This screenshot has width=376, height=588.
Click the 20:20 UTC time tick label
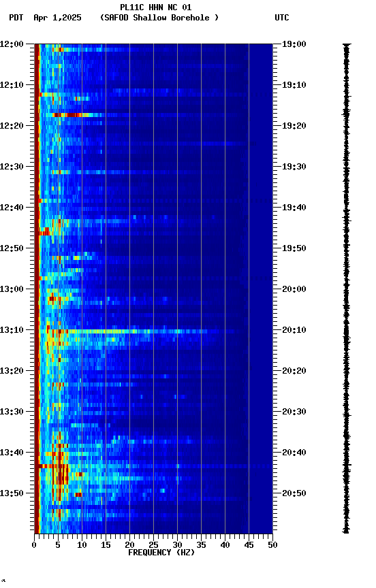tap(294, 371)
